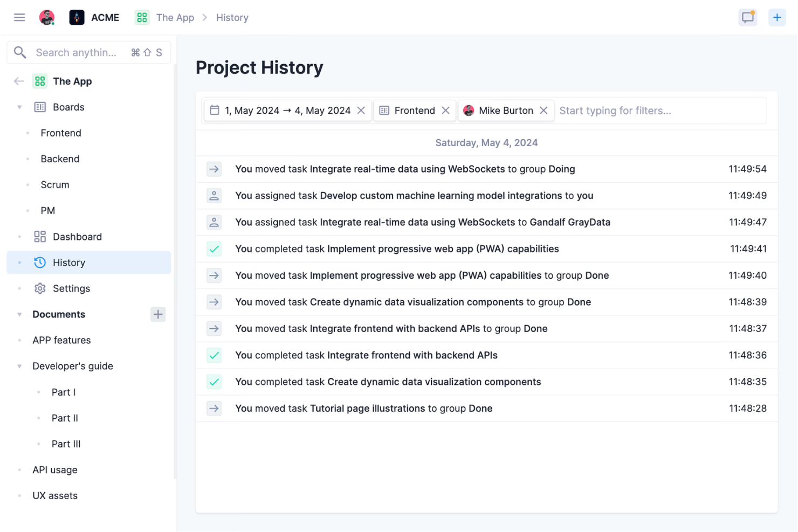The image size is (798, 532).
Task: Open the hamburger menu
Action: (19, 17)
